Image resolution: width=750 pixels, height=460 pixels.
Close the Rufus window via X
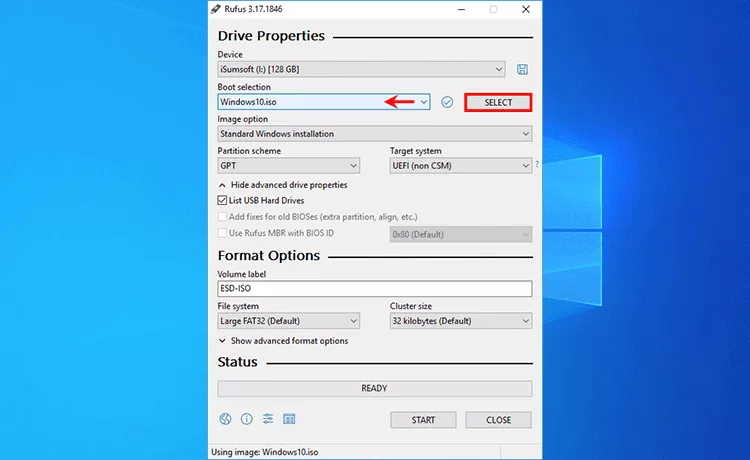click(x=526, y=9)
